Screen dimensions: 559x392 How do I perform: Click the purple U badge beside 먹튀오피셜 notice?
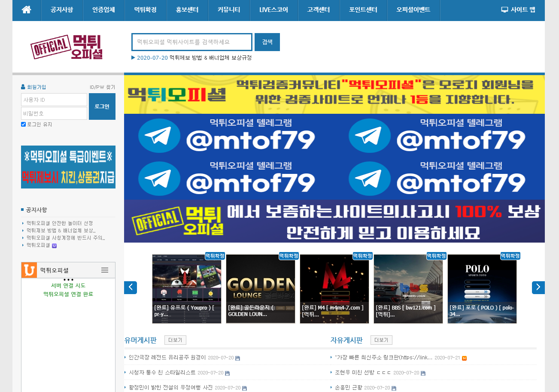(54, 246)
